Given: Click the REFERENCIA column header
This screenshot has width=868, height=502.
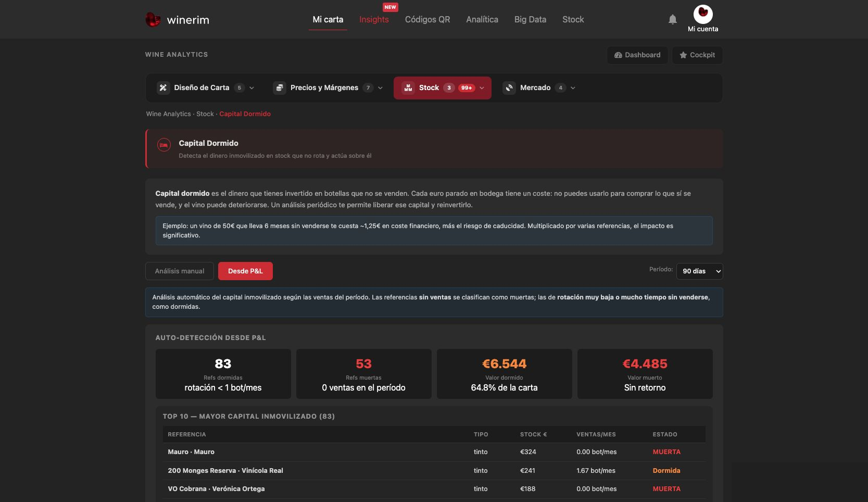Looking at the screenshot, I should pyautogui.click(x=187, y=434).
